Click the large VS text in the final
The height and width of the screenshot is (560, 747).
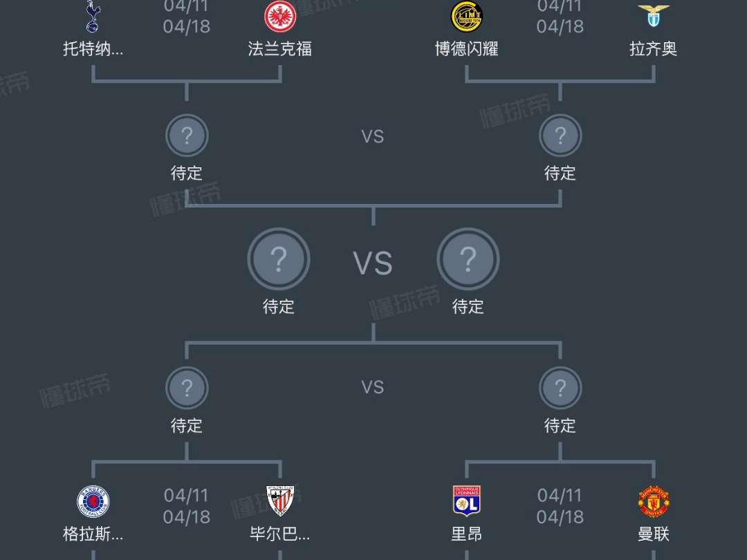373,264
